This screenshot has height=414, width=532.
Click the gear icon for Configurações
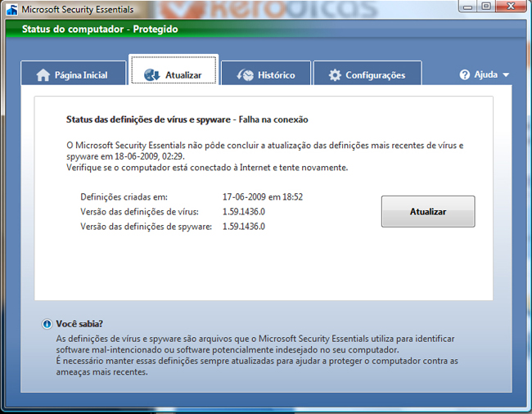(x=335, y=75)
